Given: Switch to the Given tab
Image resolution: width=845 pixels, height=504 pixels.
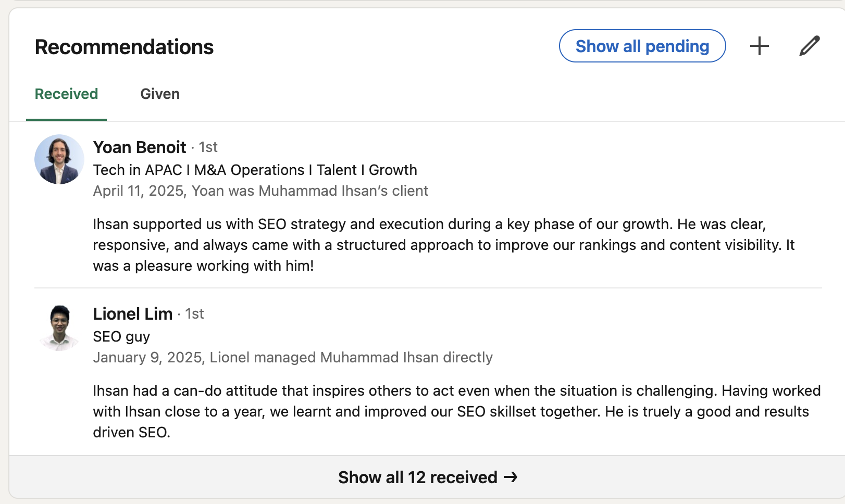Looking at the screenshot, I should click(159, 94).
